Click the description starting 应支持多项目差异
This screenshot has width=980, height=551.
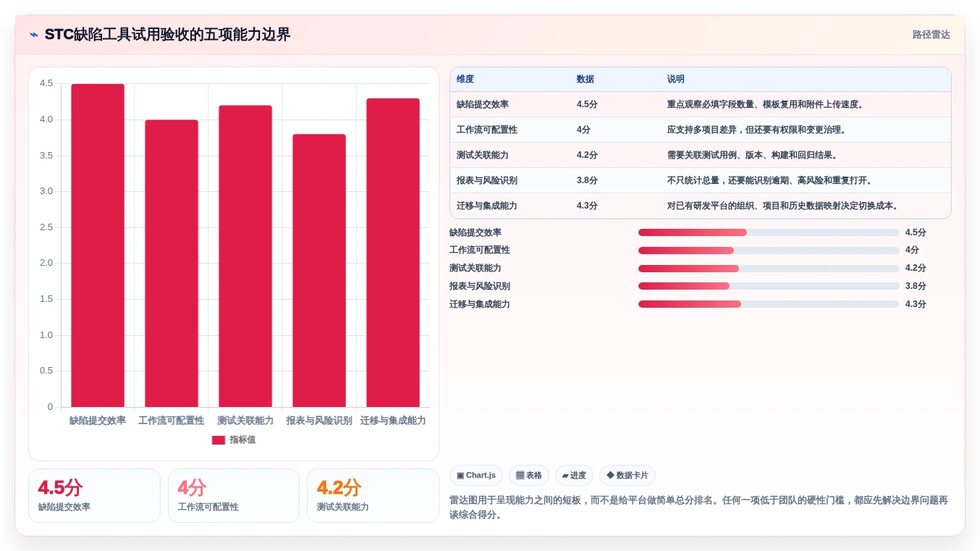click(757, 130)
